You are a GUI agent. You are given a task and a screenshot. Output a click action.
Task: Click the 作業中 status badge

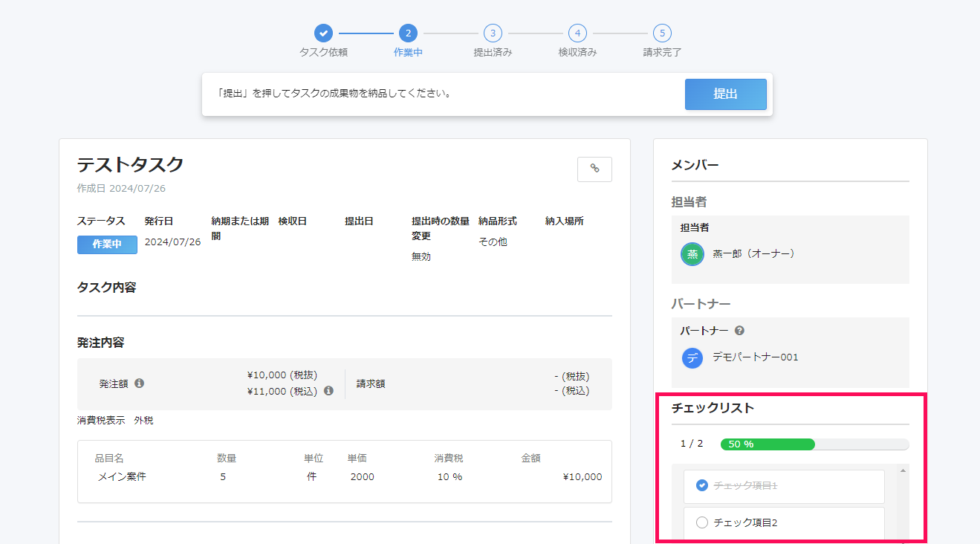click(x=107, y=245)
